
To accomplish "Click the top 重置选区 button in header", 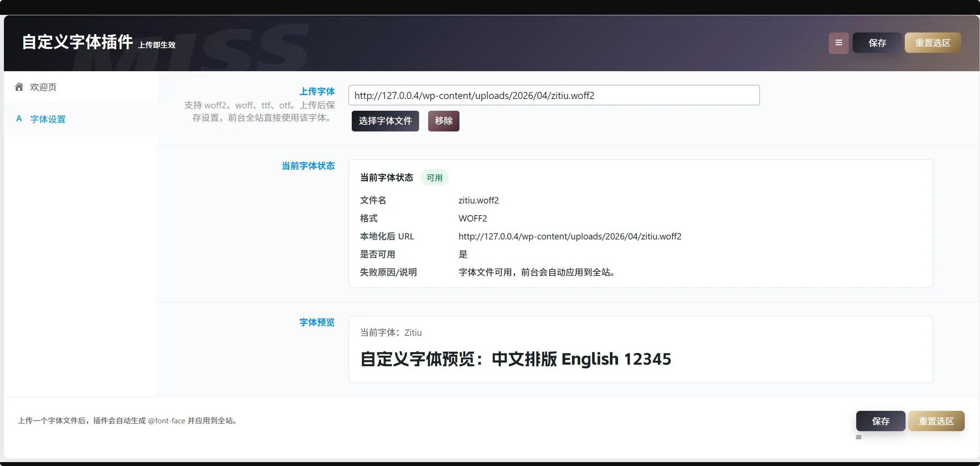I will click(x=933, y=43).
